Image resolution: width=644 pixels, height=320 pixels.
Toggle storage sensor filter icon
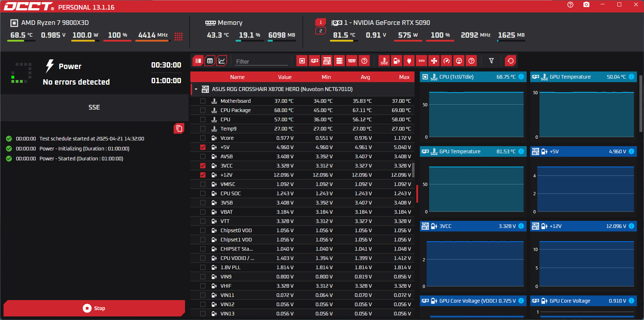(339, 61)
